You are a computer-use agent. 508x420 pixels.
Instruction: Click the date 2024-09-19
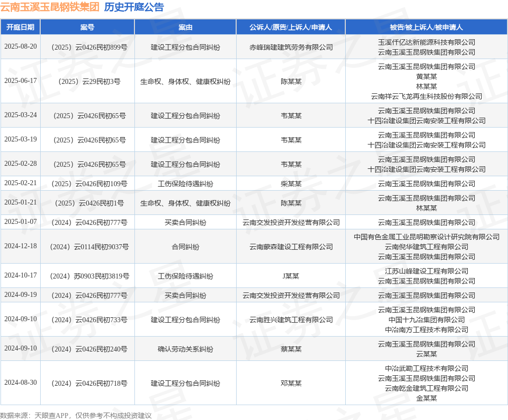(x=20, y=294)
